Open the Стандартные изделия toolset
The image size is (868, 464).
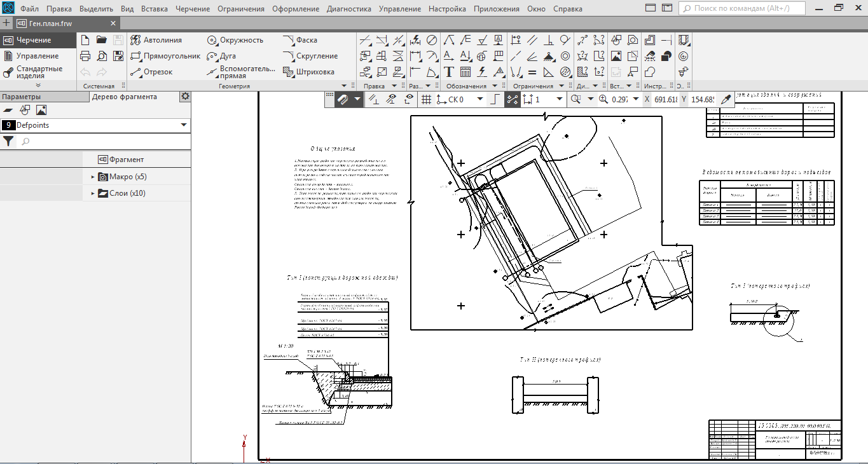38,72
